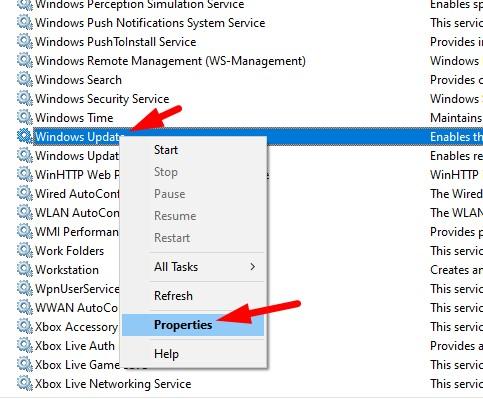The height and width of the screenshot is (399, 483).
Task: Click gear icon beside Xbox Live Game Save
Action: pyautogui.click(x=24, y=365)
